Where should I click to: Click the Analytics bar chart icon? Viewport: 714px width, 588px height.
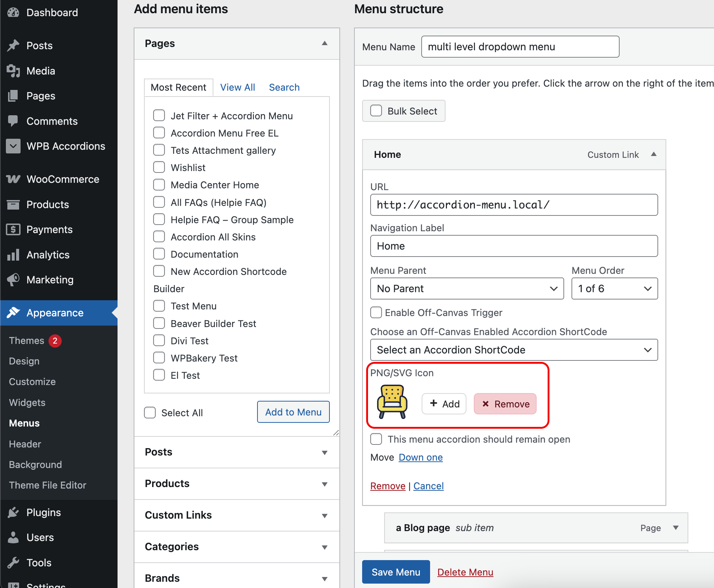[x=13, y=255]
